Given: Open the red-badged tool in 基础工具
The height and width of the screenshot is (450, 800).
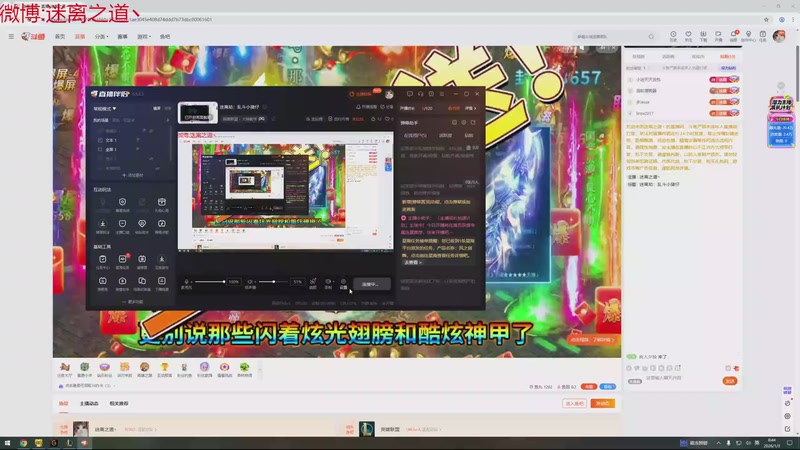Looking at the screenshot, I should click(122, 259).
